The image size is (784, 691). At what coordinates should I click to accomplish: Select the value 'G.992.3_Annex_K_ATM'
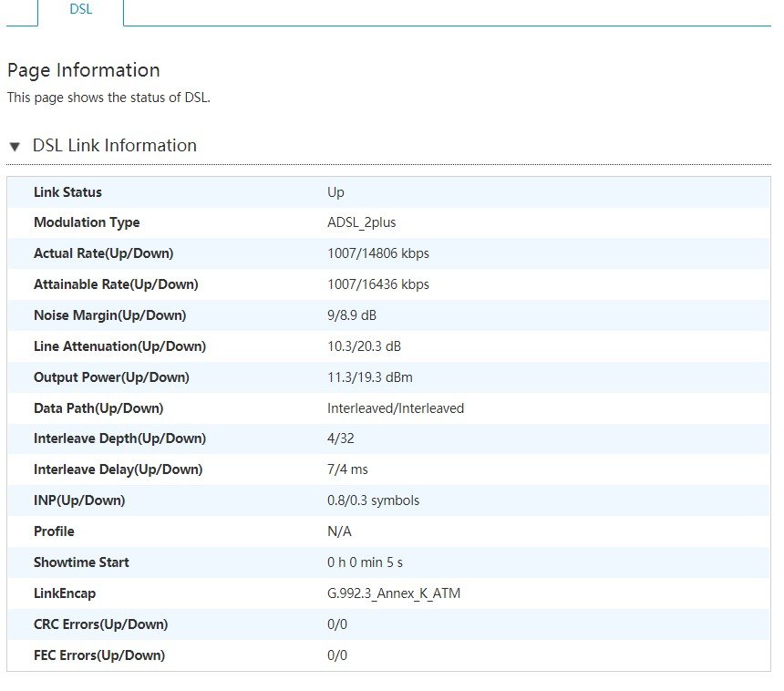coord(394,593)
